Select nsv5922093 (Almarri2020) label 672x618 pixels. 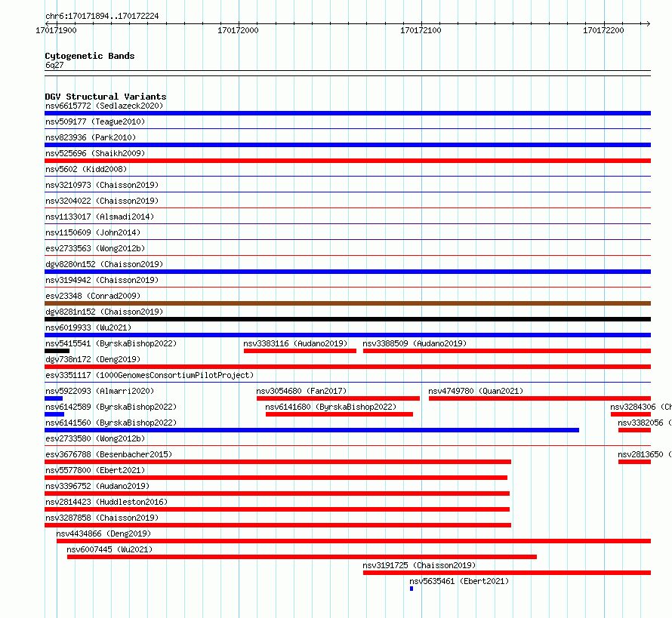click(100, 391)
